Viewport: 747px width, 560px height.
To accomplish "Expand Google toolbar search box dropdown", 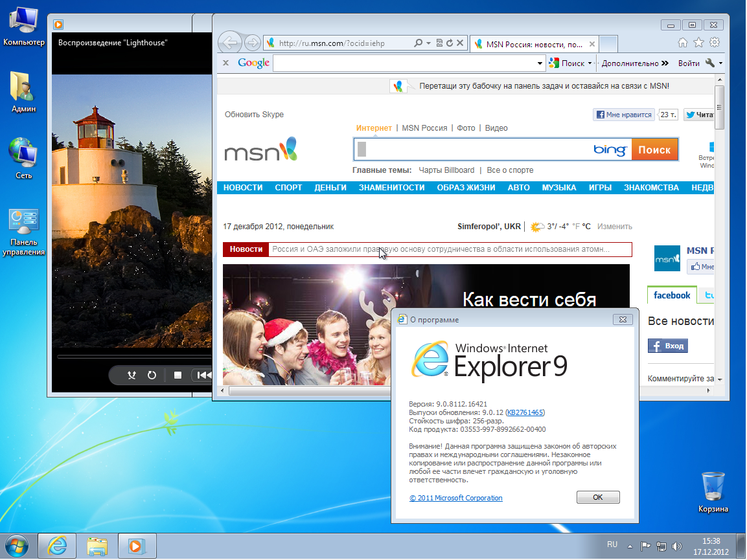I will pyautogui.click(x=540, y=63).
